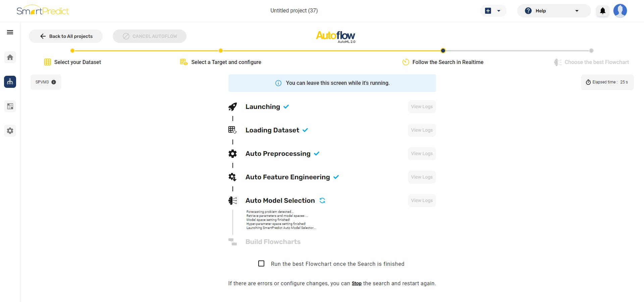The width and height of the screenshot is (644, 302).
Task: Click the blue plus new-project icon
Action: click(x=488, y=11)
